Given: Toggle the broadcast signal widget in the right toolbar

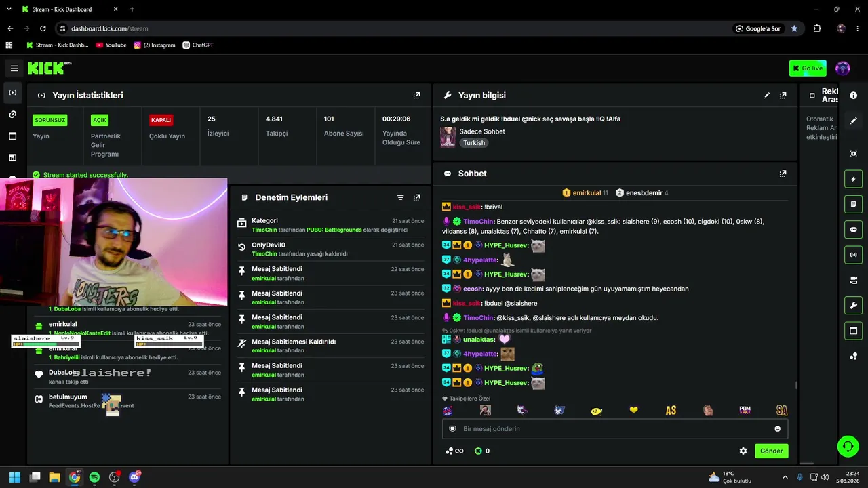Looking at the screenshot, I should click(853, 255).
